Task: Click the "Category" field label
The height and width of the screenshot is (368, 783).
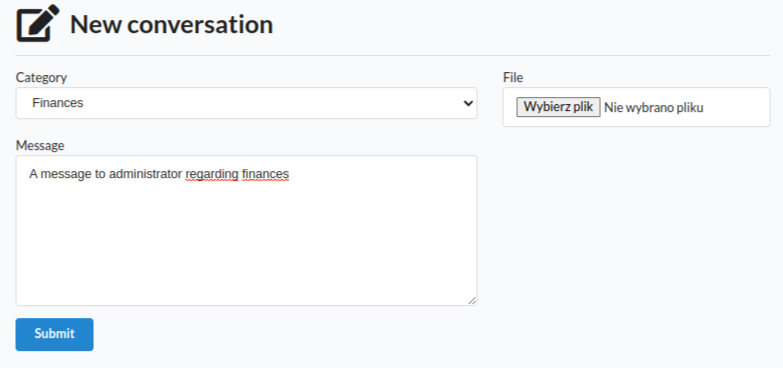Action: (41, 77)
